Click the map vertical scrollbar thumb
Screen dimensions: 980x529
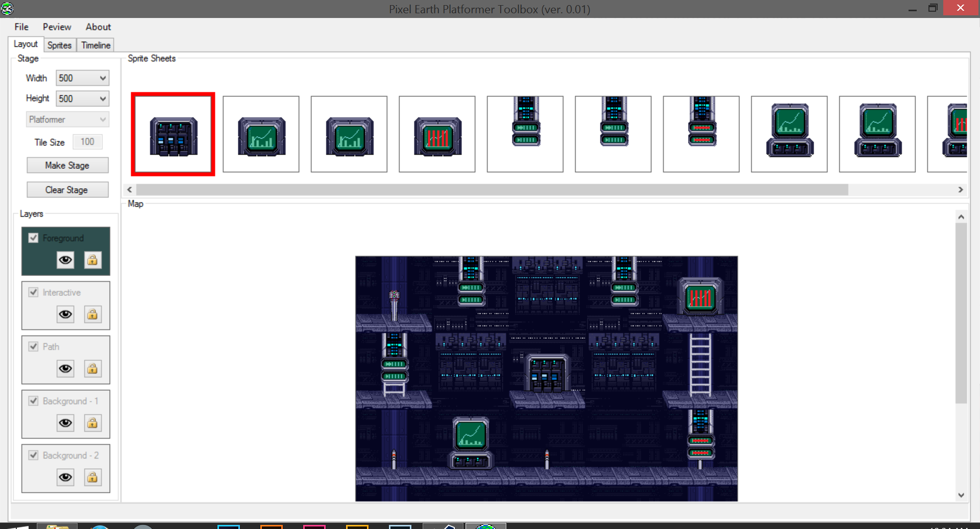click(961, 313)
